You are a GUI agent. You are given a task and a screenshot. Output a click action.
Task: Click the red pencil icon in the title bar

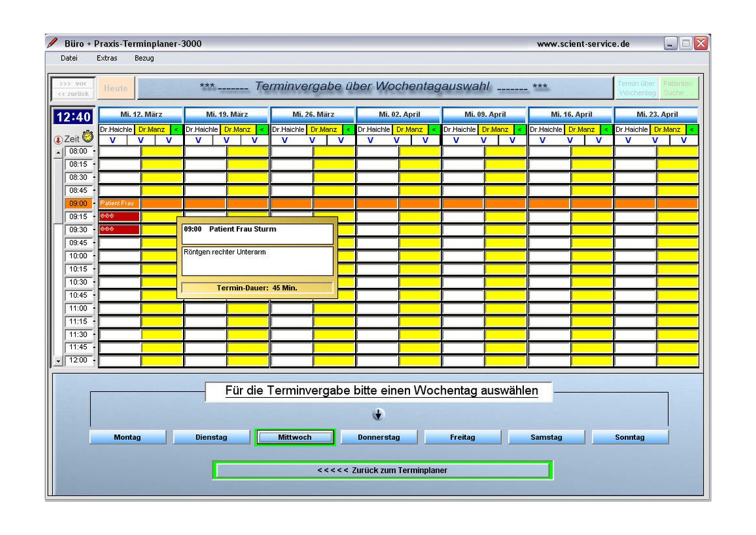tap(53, 43)
